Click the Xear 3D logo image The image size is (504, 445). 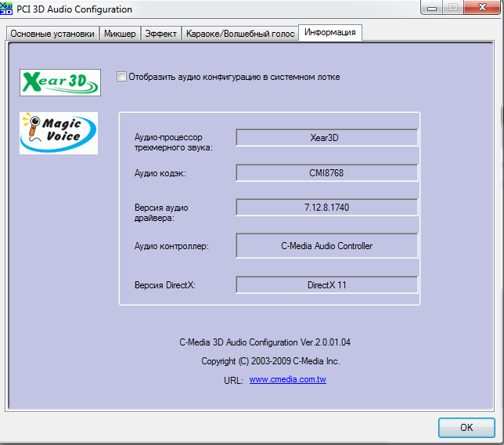(60, 82)
